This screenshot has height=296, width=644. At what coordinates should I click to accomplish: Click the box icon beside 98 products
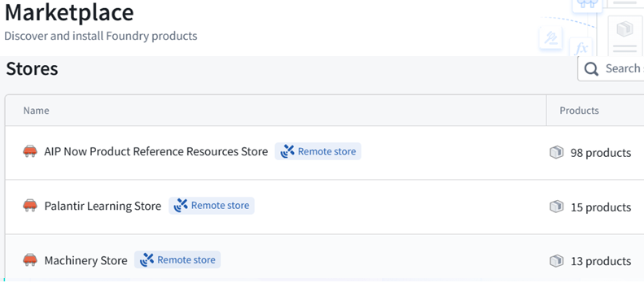(x=557, y=153)
